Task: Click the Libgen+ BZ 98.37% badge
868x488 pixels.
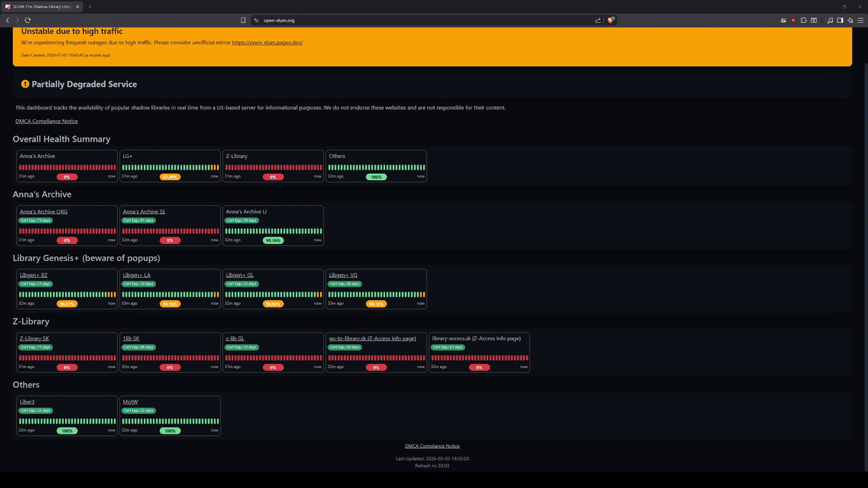Action: (x=67, y=304)
